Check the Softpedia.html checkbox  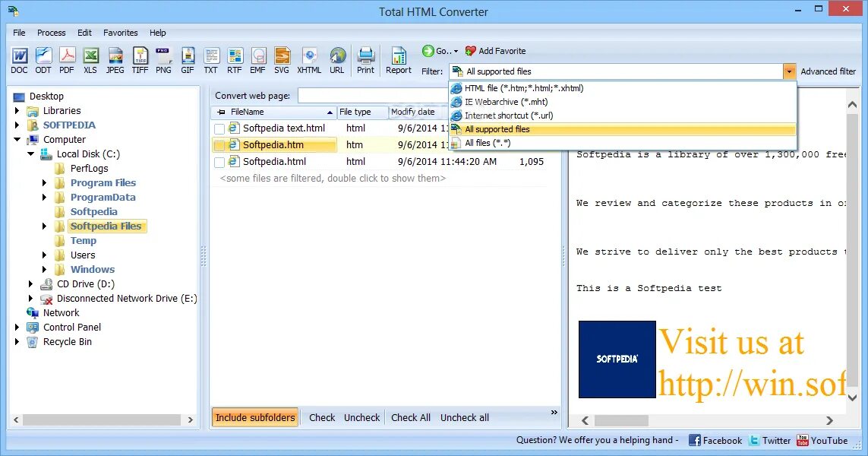click(219, 162)
